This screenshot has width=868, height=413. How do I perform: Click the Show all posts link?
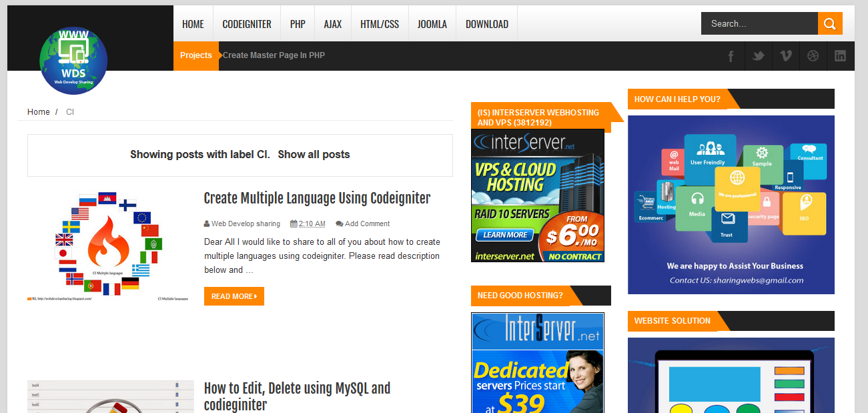(314, 155)
